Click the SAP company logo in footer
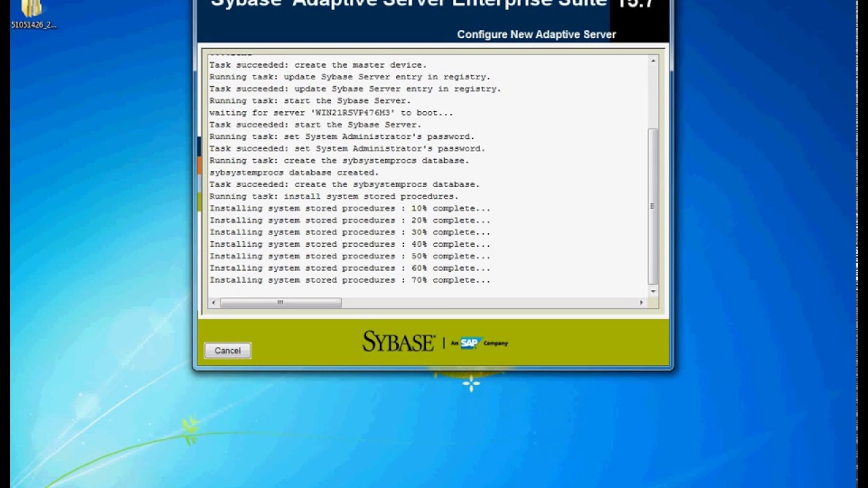This screenshot has height=488, width=868. (x=479, y=343)
